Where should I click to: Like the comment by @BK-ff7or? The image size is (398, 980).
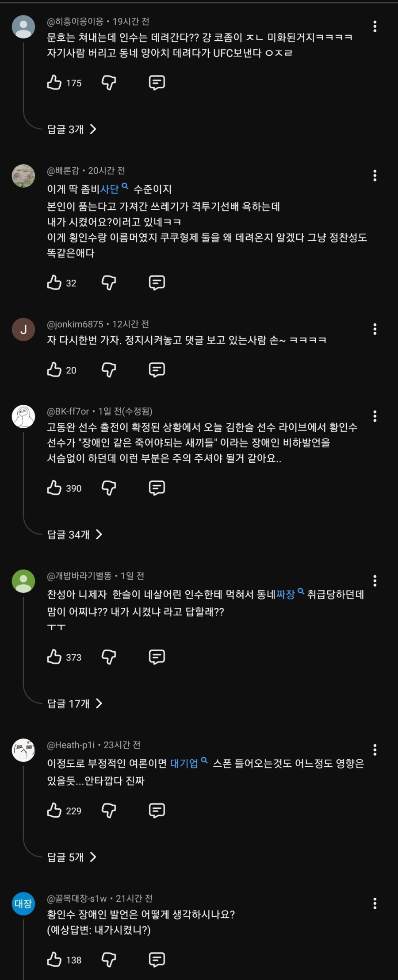(x=54, y=488)
